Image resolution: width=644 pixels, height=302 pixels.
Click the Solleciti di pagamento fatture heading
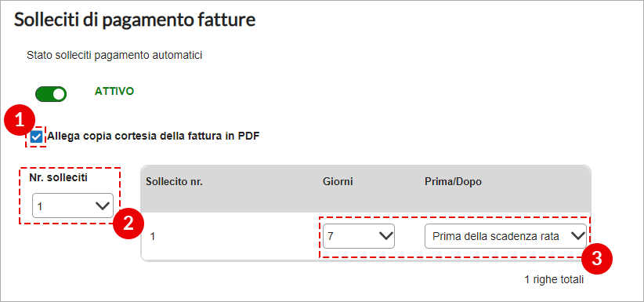coord(135,20)
